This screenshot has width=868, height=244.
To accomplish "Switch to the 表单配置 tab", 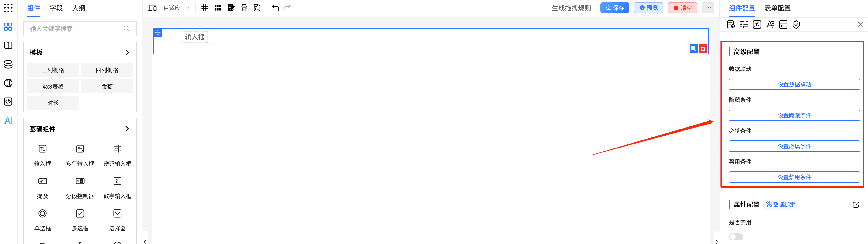I will (777, 8).
